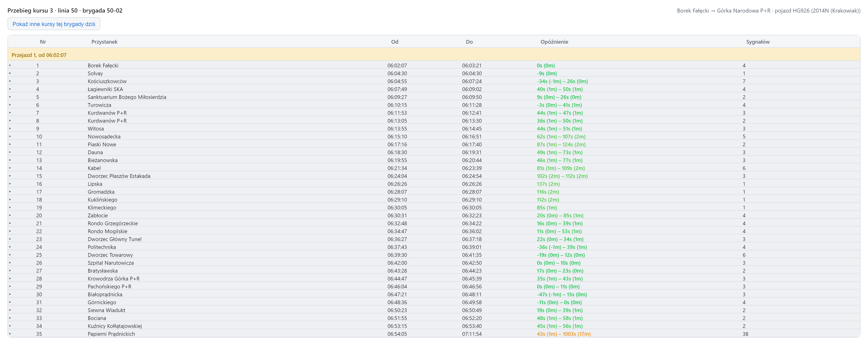Expand row 9 Witosa
868x352 pixels.
click(x=10, y=128)
